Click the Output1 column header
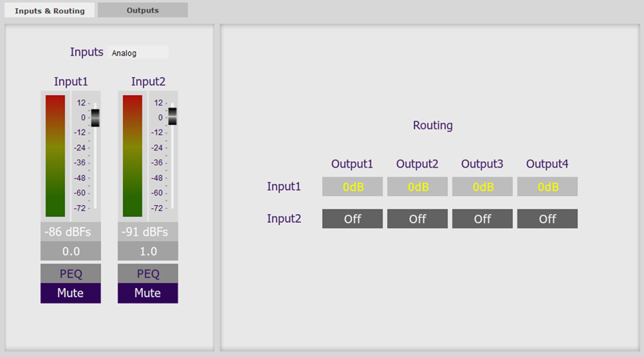 point(352,164)
